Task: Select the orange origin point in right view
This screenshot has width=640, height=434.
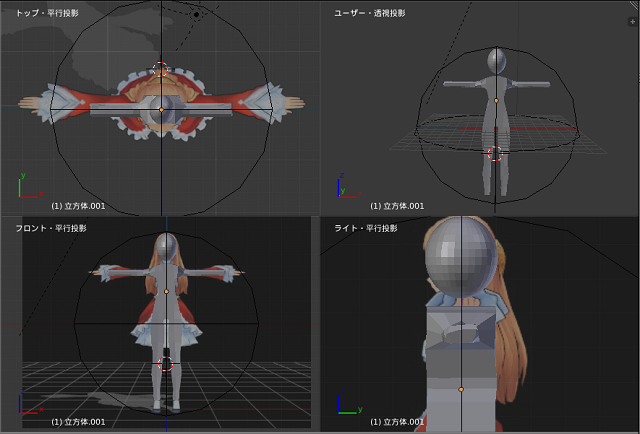Action: (461, 389)
